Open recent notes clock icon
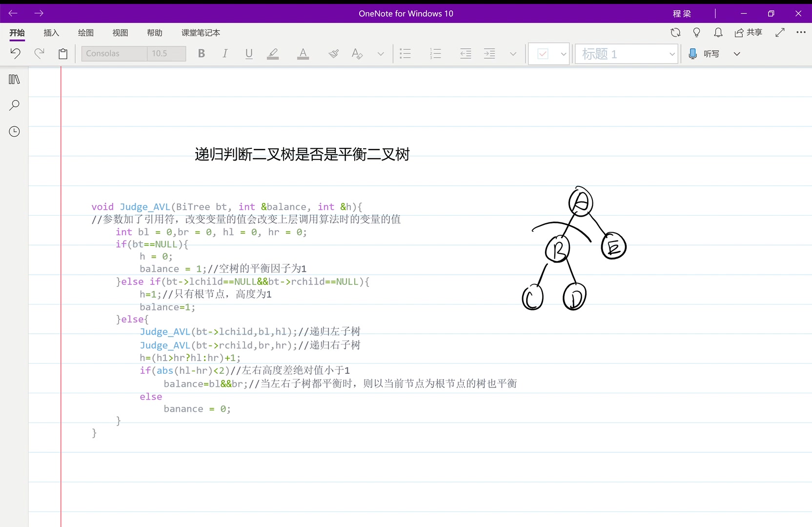 point(15,131)
